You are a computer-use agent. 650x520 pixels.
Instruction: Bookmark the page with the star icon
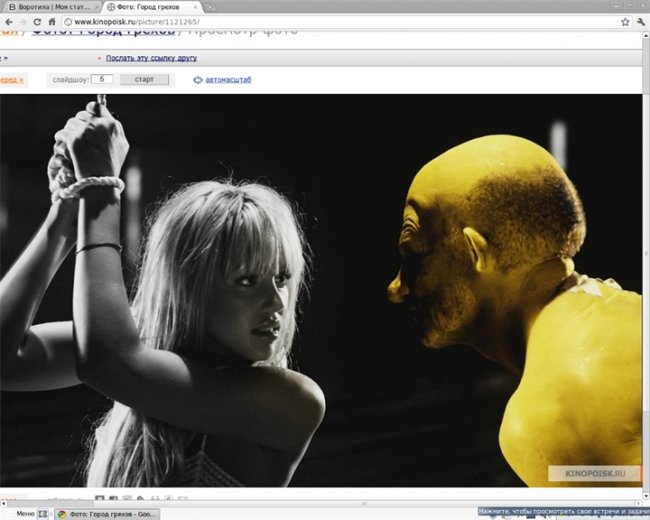(x=624, y=21)
